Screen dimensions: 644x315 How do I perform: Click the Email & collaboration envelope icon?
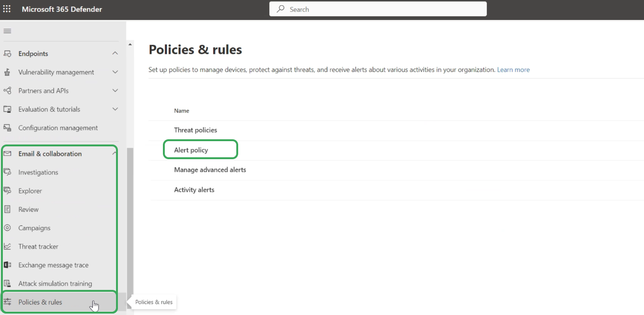(x=7, y=153)
